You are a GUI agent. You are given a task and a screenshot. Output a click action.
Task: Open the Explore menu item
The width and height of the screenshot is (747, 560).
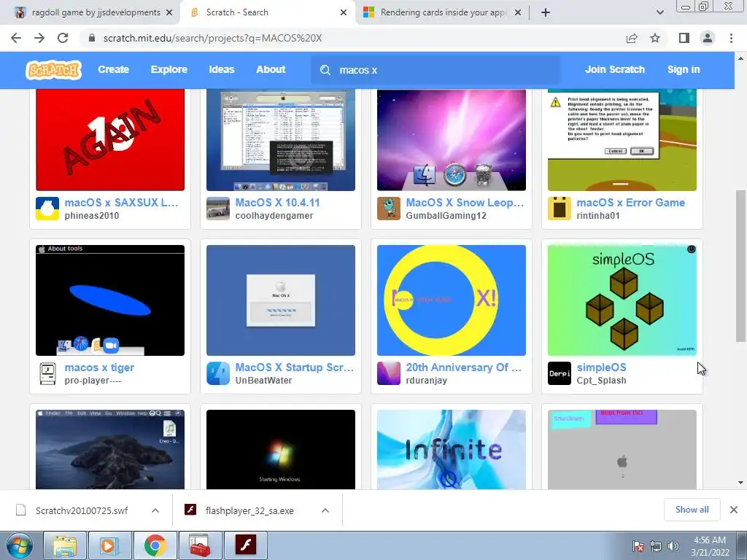click(169, 69)
